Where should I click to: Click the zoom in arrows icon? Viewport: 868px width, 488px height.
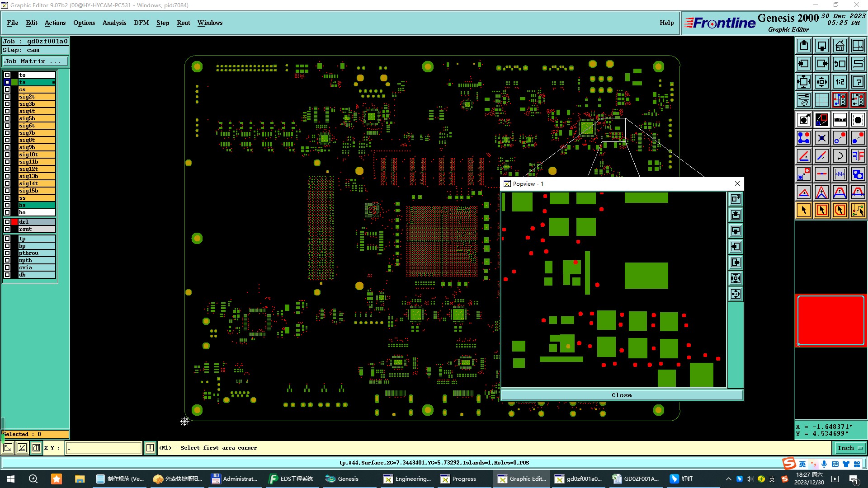pyautogui.click(x=804, y=82)
